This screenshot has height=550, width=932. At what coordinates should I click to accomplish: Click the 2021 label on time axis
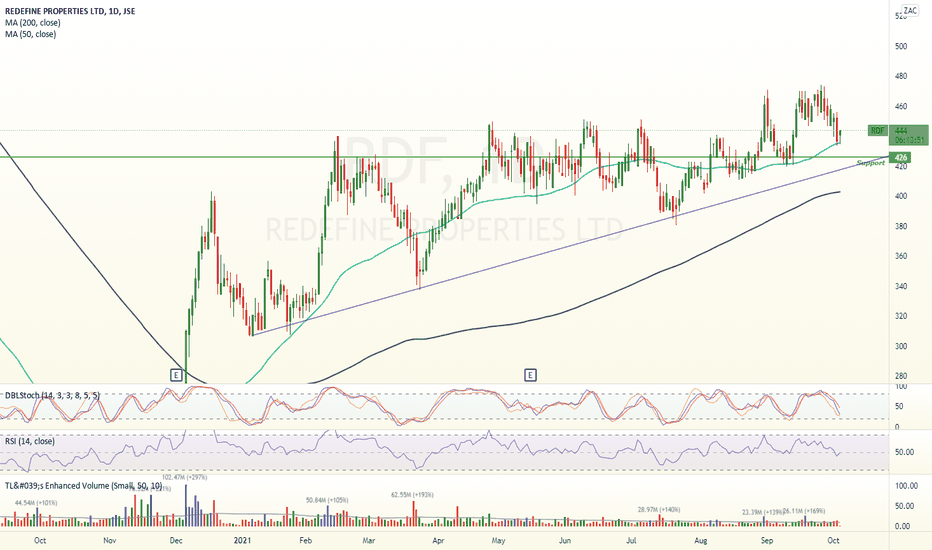click(x=243, y=540)
